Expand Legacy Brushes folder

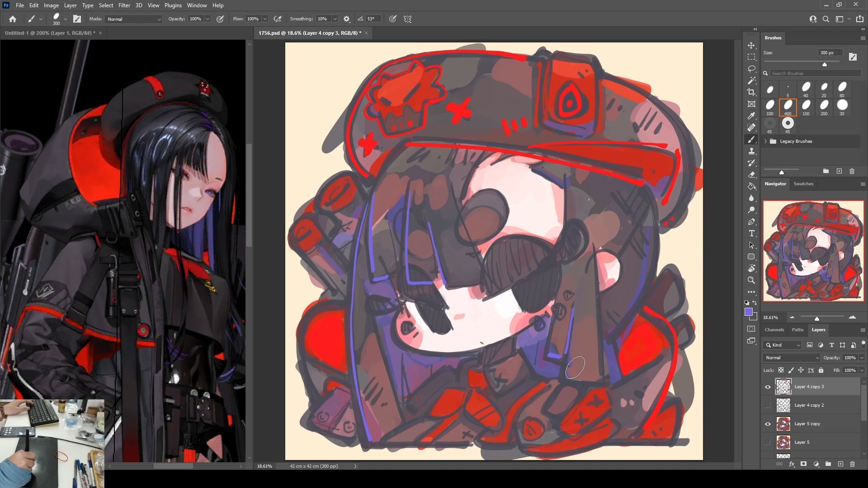click(x=765, y=141)
